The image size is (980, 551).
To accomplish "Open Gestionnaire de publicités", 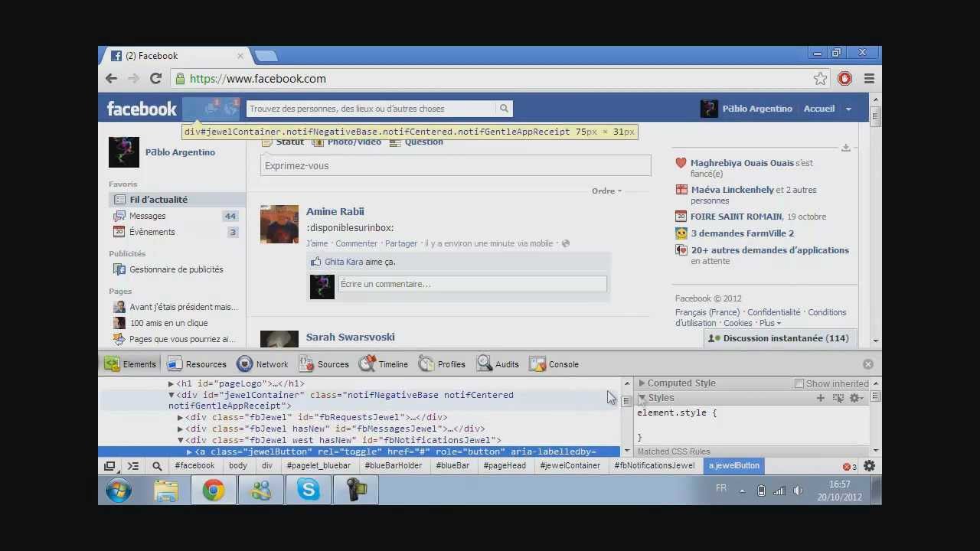I will 175,269.
